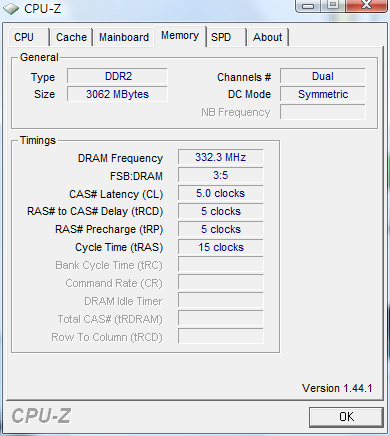
Task: Click the DDR2 memory type field
Action: [x=117, y=76]
